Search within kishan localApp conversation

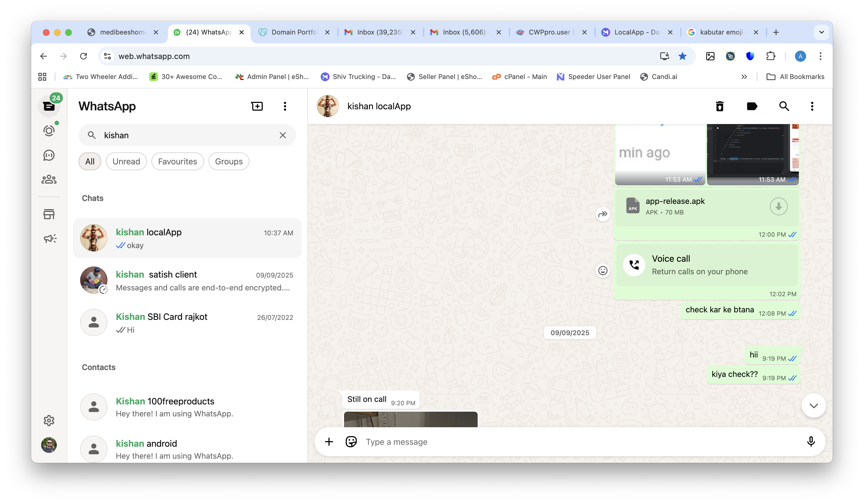(x=784, y=106)
